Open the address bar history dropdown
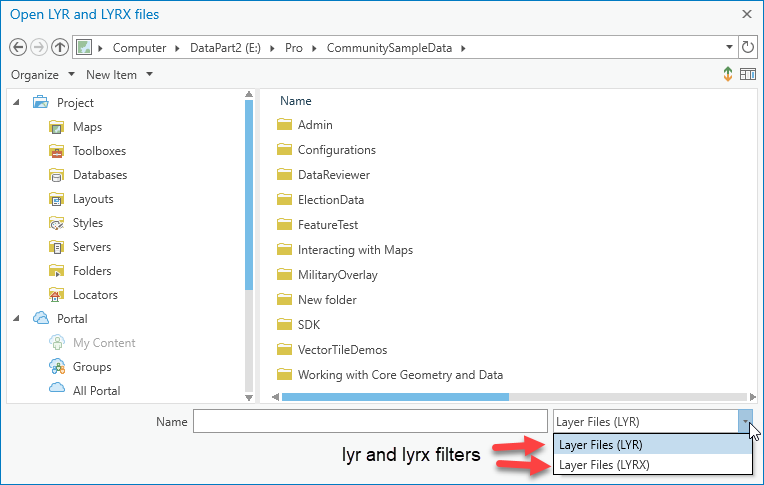Viewport: 764px width, 485px height. [x=729, y=47]
